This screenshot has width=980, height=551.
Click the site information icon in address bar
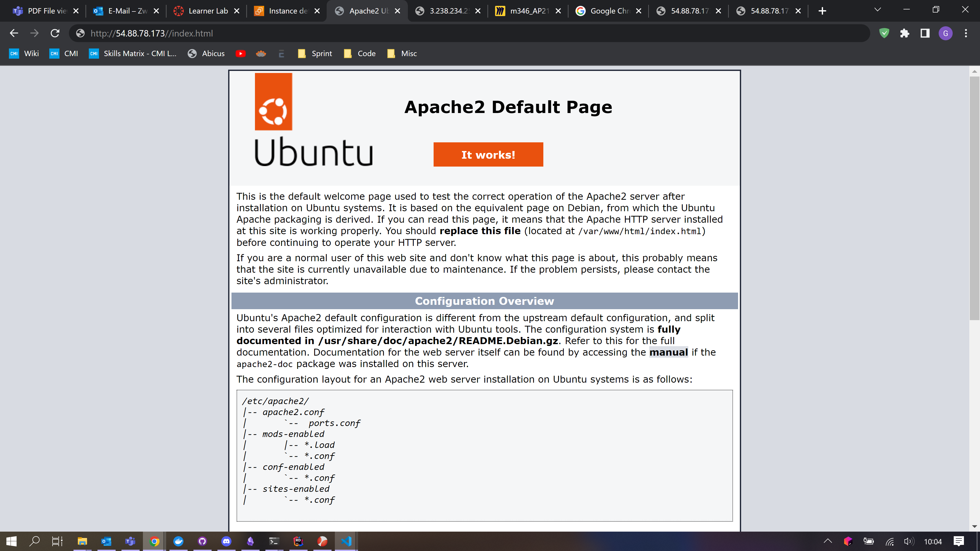point(80,33)
